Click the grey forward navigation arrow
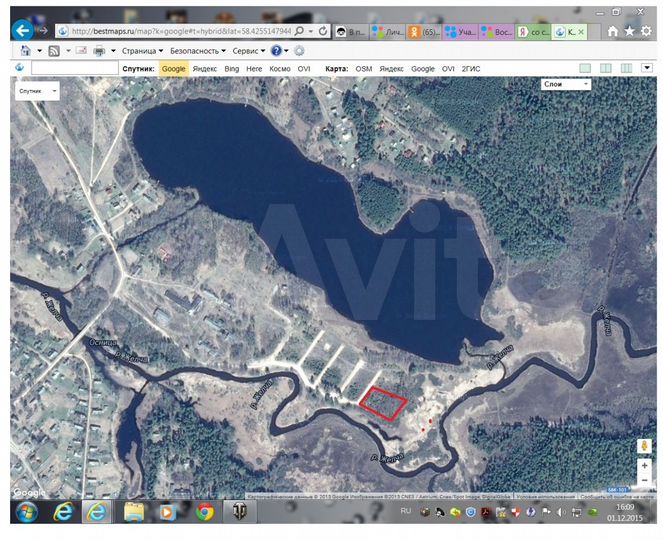 [43, 30]
